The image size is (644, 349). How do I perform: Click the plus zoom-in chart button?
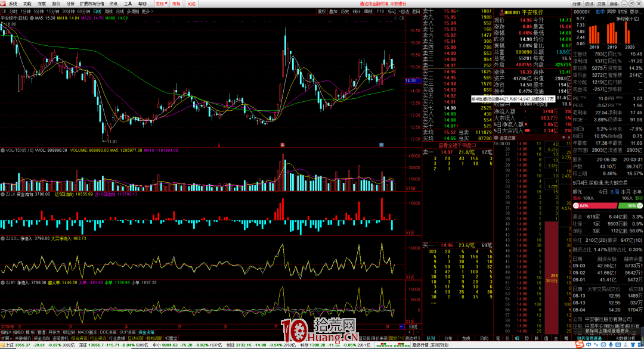[x=410, y=332]
